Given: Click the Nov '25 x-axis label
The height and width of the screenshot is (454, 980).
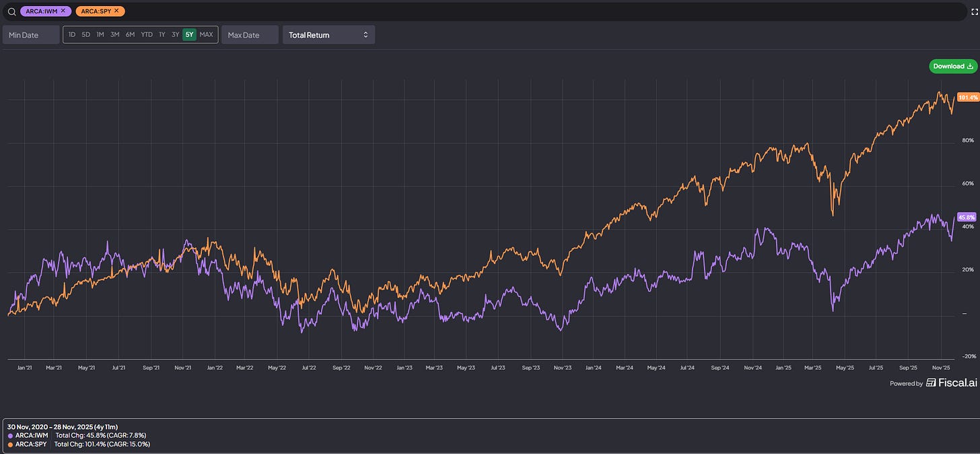Looking at the screenshot, I should click(x=941, y=368).
